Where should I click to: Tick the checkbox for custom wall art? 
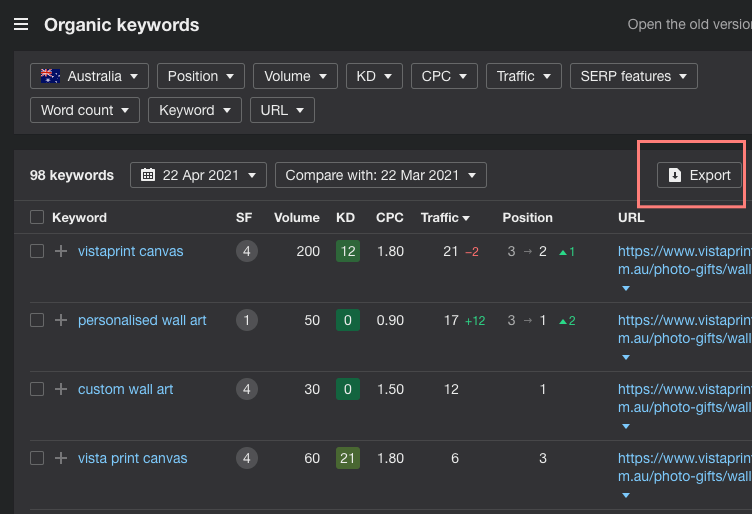point(37,389)
